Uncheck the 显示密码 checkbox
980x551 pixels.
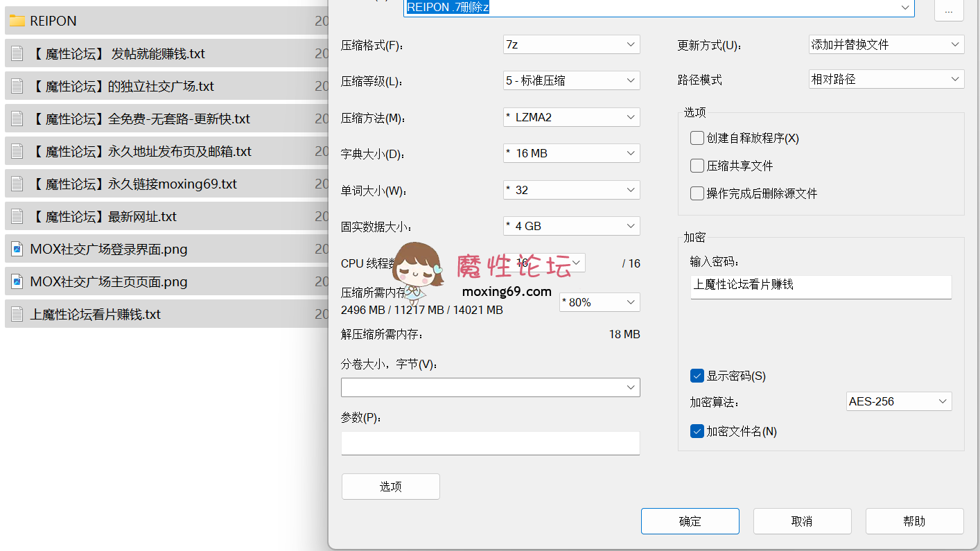tap(697, 376)
